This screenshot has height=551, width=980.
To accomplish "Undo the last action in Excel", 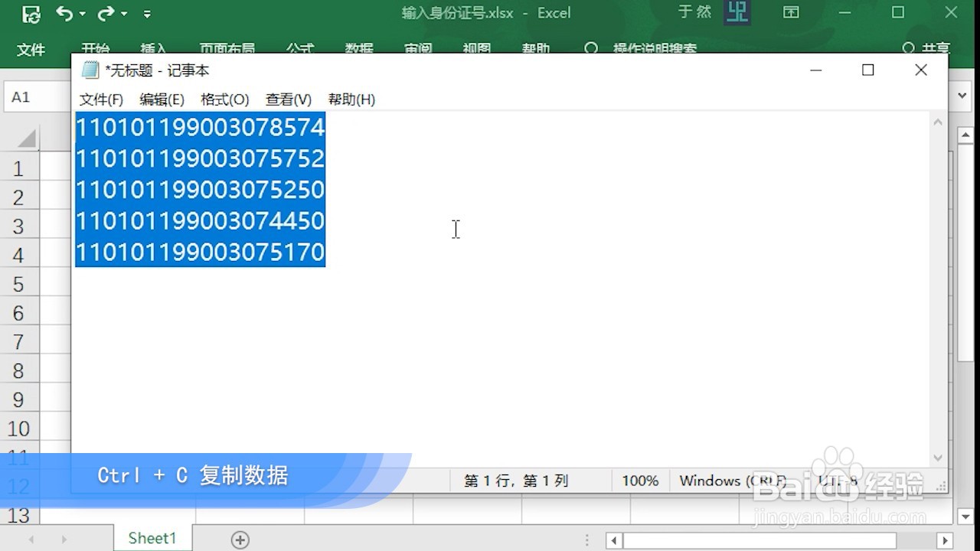I will [66, 13].
